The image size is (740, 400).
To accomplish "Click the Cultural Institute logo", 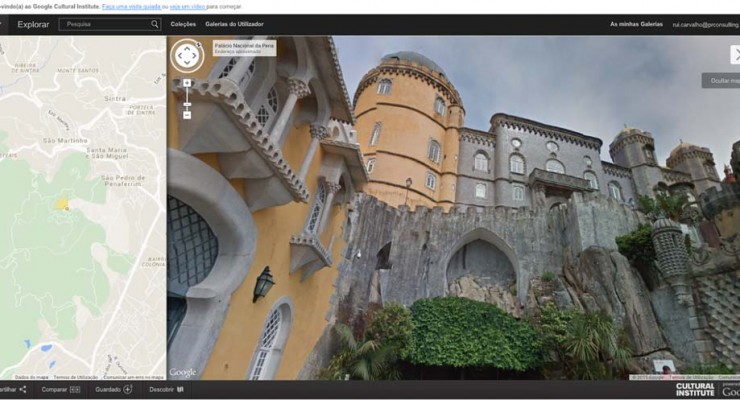I will point(695,390).
